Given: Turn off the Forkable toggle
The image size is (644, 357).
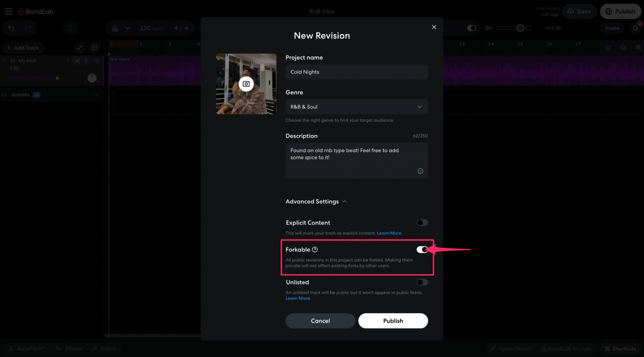Looking at the screenshot, I should pyautogui.click(x=422, y=249).
